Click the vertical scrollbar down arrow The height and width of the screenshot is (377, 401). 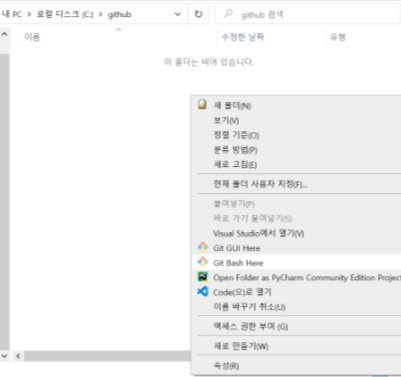[x=4, y=356]
